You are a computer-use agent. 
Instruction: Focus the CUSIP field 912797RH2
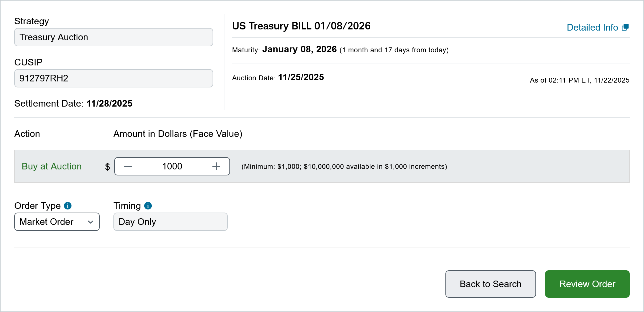113,78
